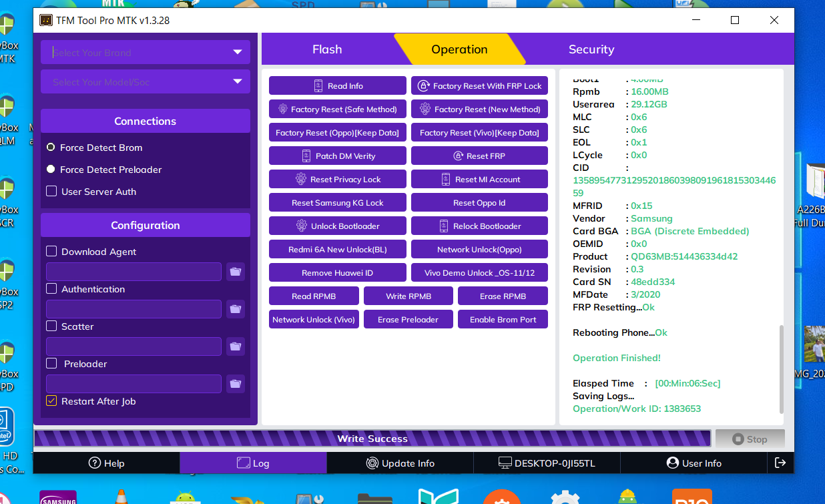The height and width of the screenshot is (504, 825).
Task: Click "Operation Finished!" log text
Action: tap(617, 358)
